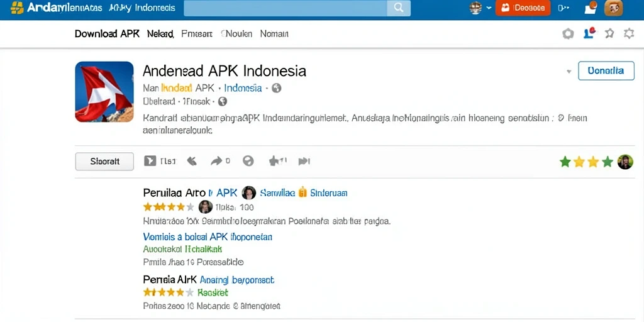The image size is (644, 322).
Task: Click the orange Deoacte button
Action: click(523, 8)
